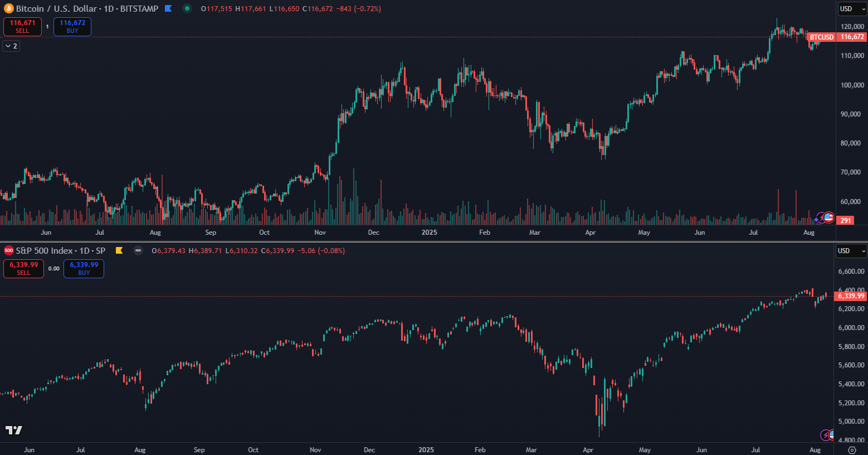This screenshot has height=455, width=868.
Task: Click the US flag economic event icon on Bitcoin chart
Action: click(828, 218)
